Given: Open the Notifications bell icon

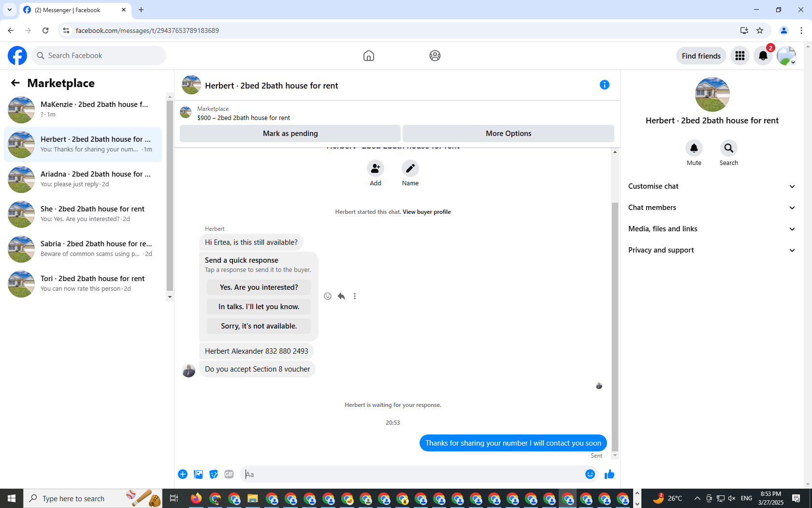Looking at the screenshot, I should [x=763, y=56].
